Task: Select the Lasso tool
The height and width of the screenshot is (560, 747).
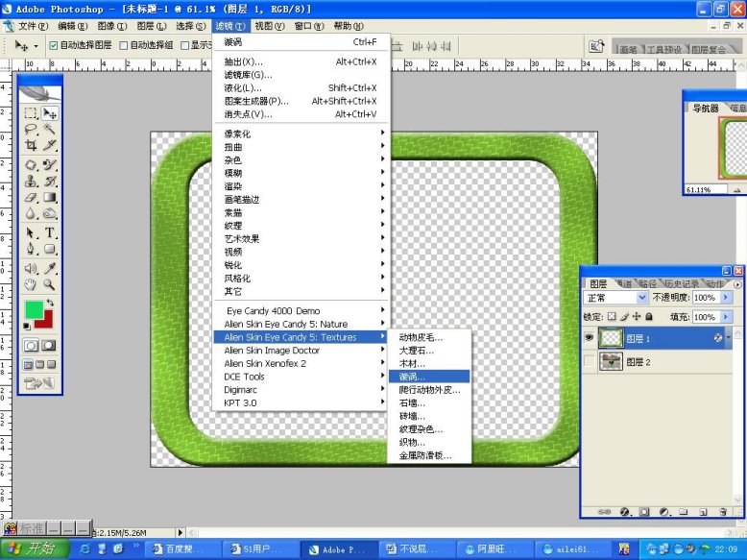Action: pos(31,129)
